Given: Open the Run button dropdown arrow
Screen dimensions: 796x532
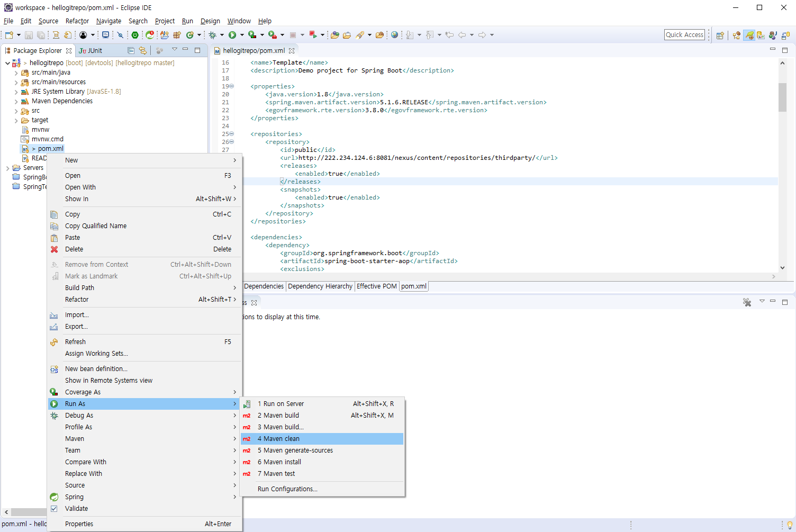Looking at the screenshot, I should click(x=242, y=35).
